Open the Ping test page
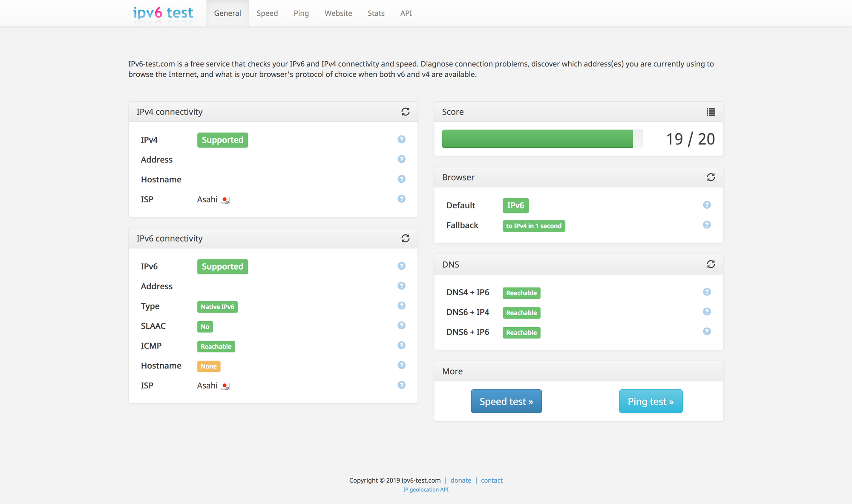Image resolution: width=852 pixels, height=504 pixels. (x=650, y=401)
